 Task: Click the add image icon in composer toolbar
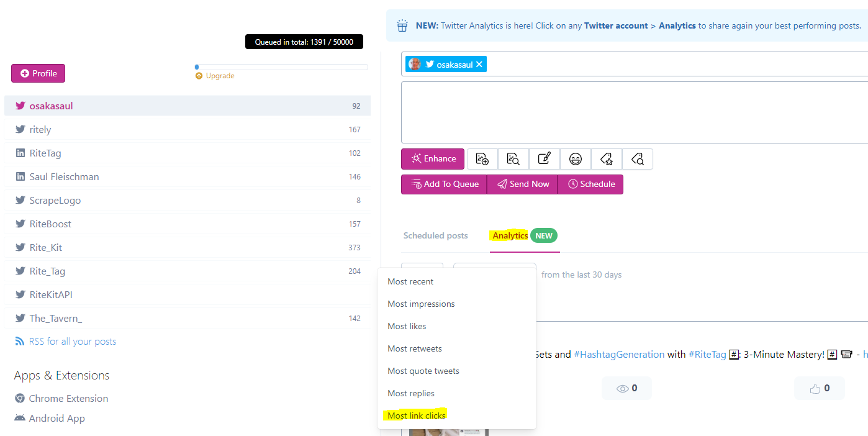click(x=482, y=159)
